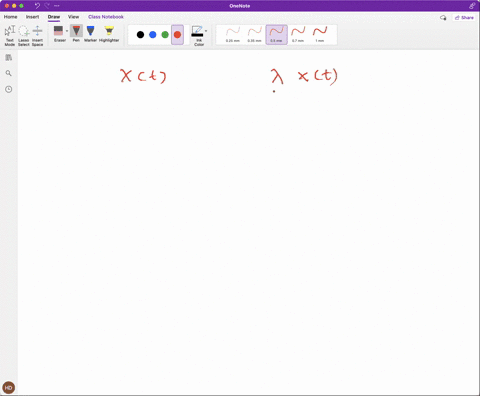The image size is (480, 396).
Task: Open the View tab
Action: 73,17
